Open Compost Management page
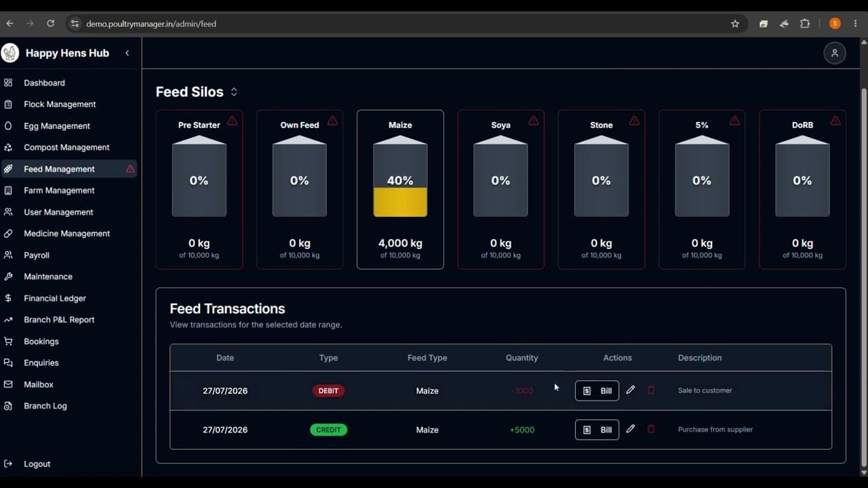 click(x=68, y=147)
